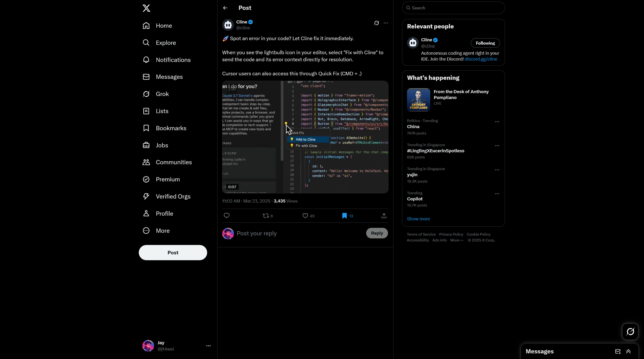The height and width of the screenshot is (359, 644).
Task: Play the embedded Cline demo video
Action: coord(305,137)
